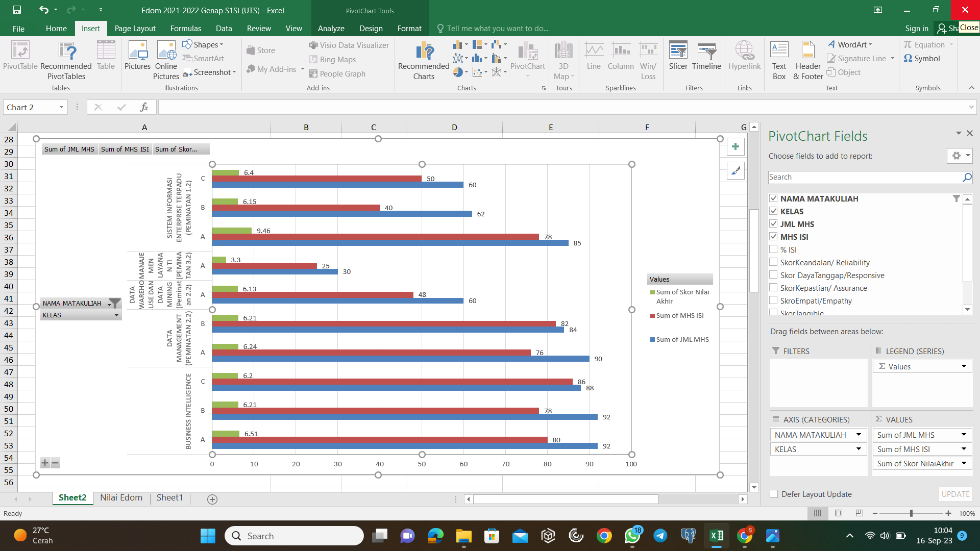Insert a Hyperlink
980x551 pixels.
(x=745, y=55)
